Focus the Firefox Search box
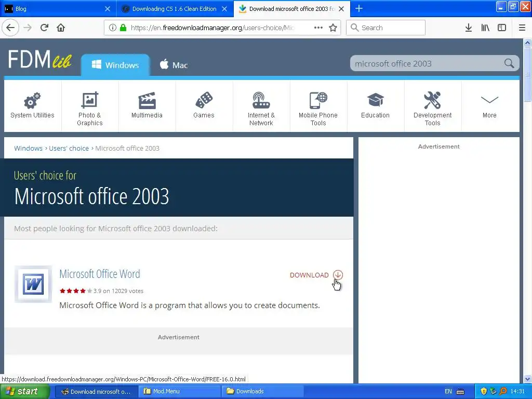 (386, 28)
